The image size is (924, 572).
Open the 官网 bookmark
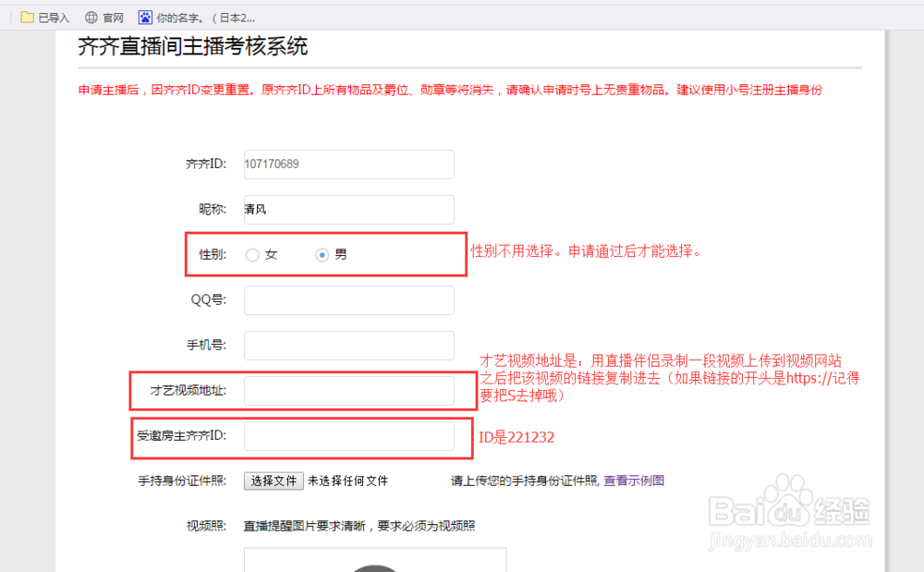(106, 17)
